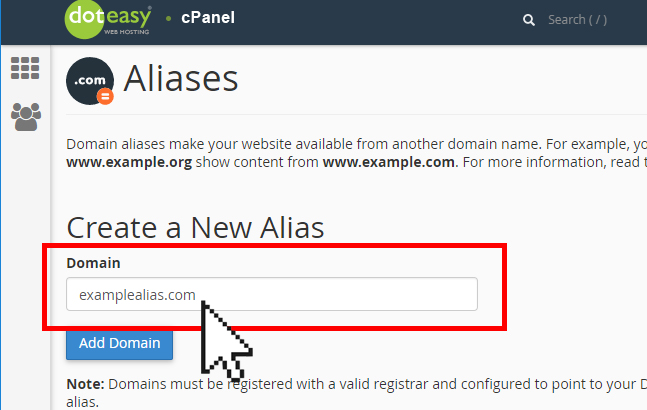Viewport: 647px width, 410px height.
Task: Click the bold www.example.com text
Action: pyautogui.click(x=389, y=162)
